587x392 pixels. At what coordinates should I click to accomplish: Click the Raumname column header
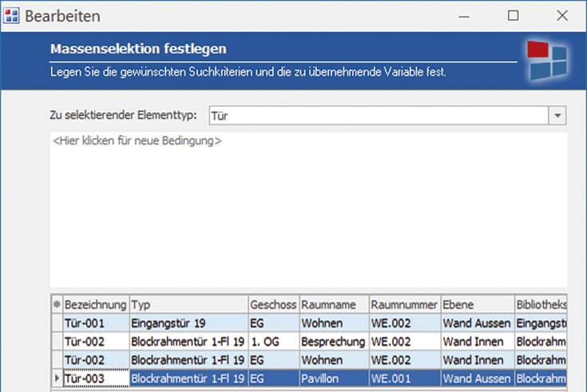[x=333, y=305]
